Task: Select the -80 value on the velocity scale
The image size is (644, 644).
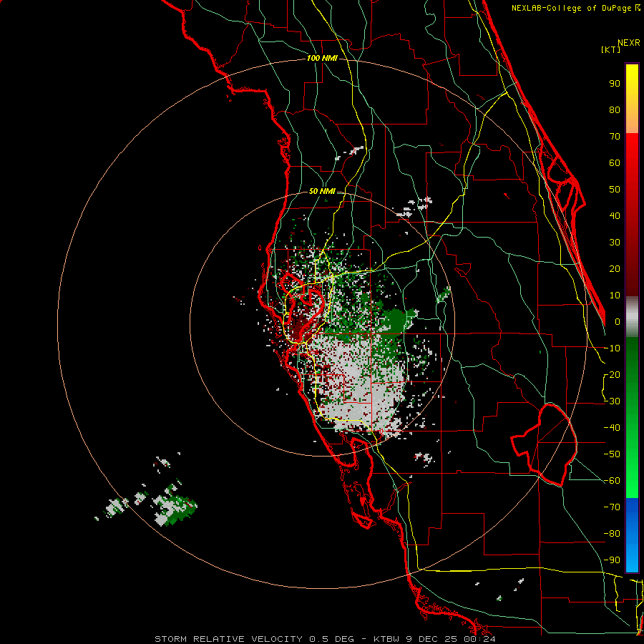Action: pyautogui.click(x=612, y=534)
